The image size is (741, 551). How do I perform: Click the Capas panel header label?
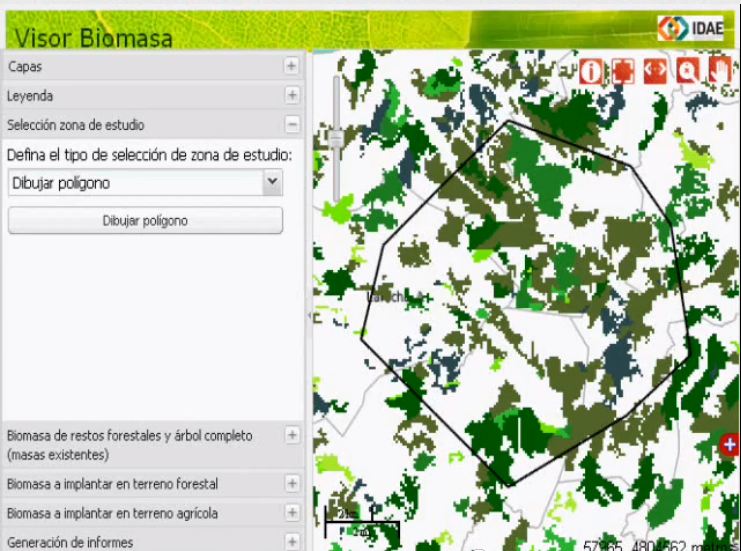(x=25, y=66)
